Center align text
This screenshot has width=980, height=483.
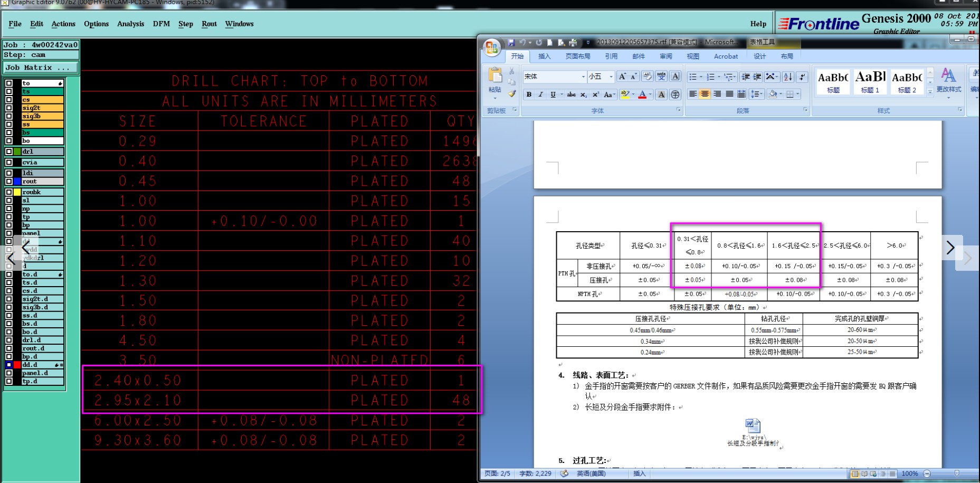(x=705, y=94)
